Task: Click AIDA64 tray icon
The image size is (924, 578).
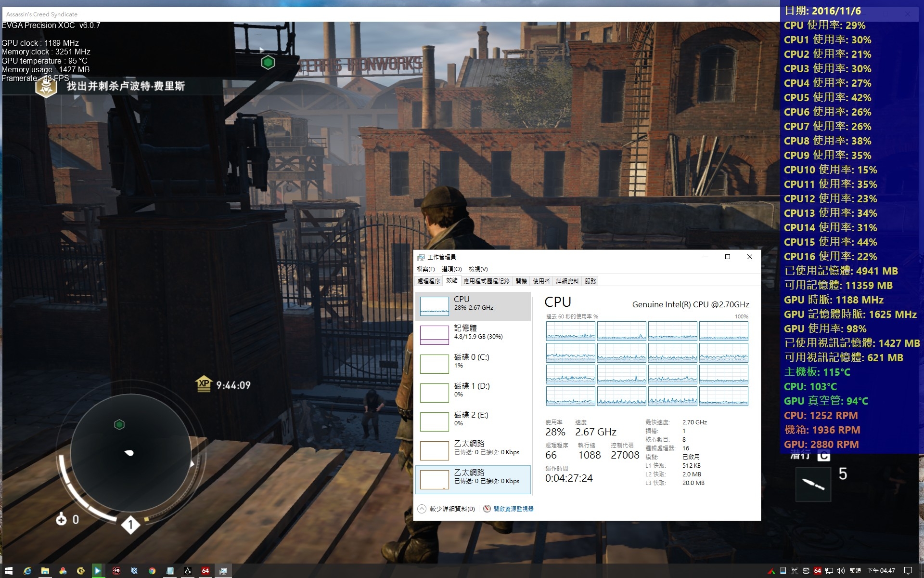Action: pos(818,571)
